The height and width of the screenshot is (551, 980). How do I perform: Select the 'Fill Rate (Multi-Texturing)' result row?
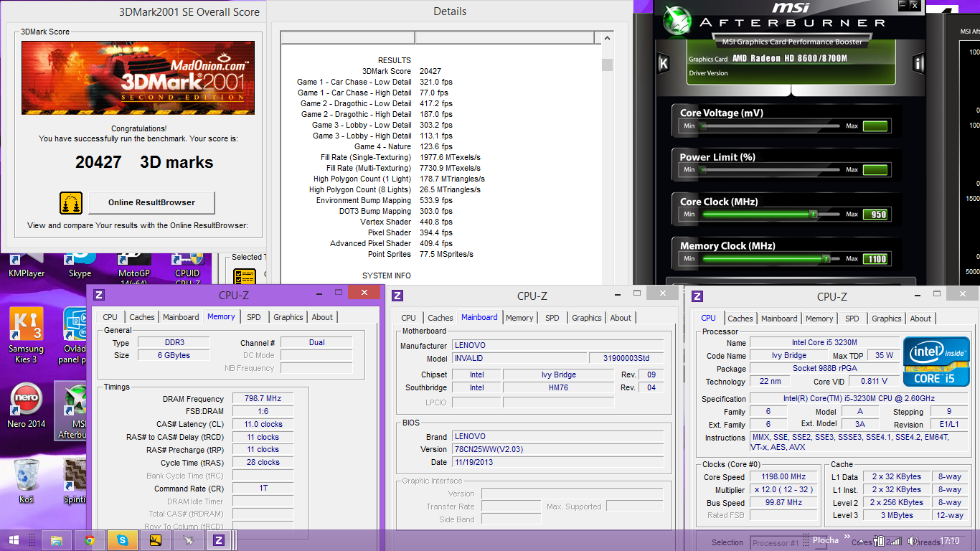403,168
